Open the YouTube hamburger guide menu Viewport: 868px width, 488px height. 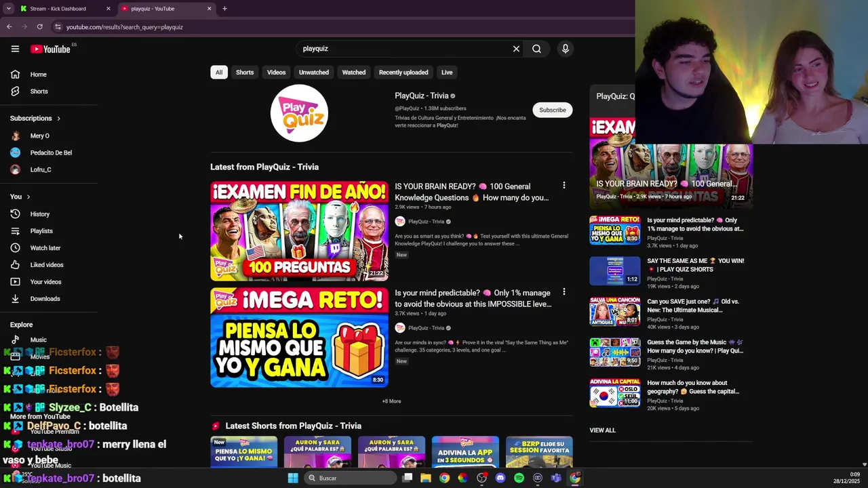coord(15,49)
